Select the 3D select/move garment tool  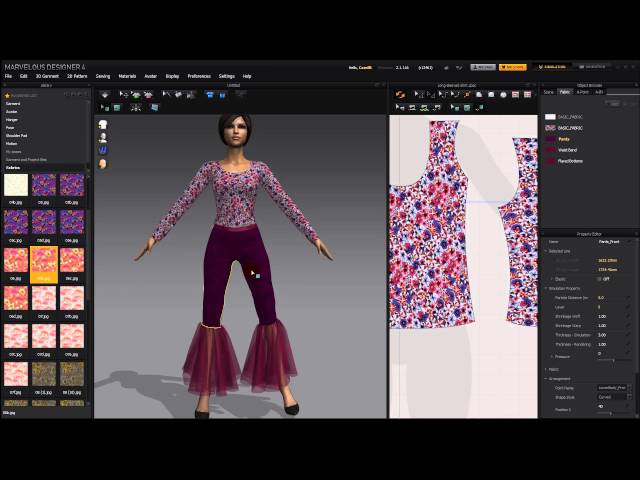pos(122,95)
